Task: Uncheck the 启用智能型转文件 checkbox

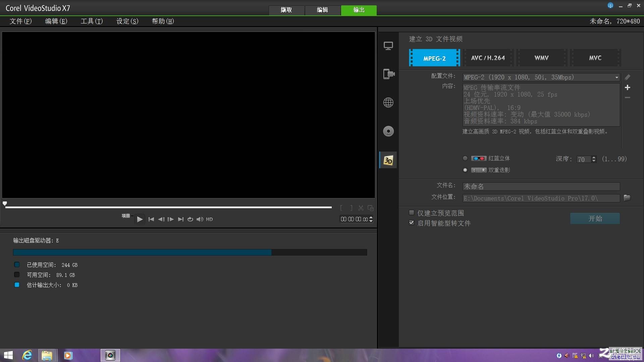Action: [412, 223]
